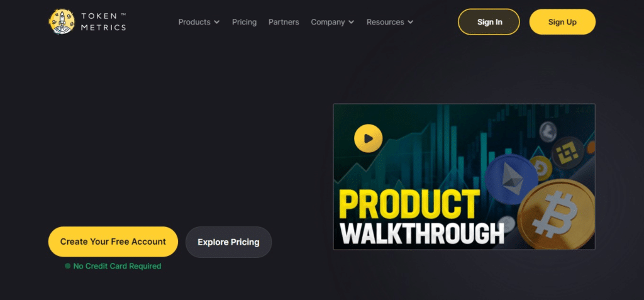Click the green dot beside No Credit Card Required
644x300 pixels.
(x=68, y=266)
